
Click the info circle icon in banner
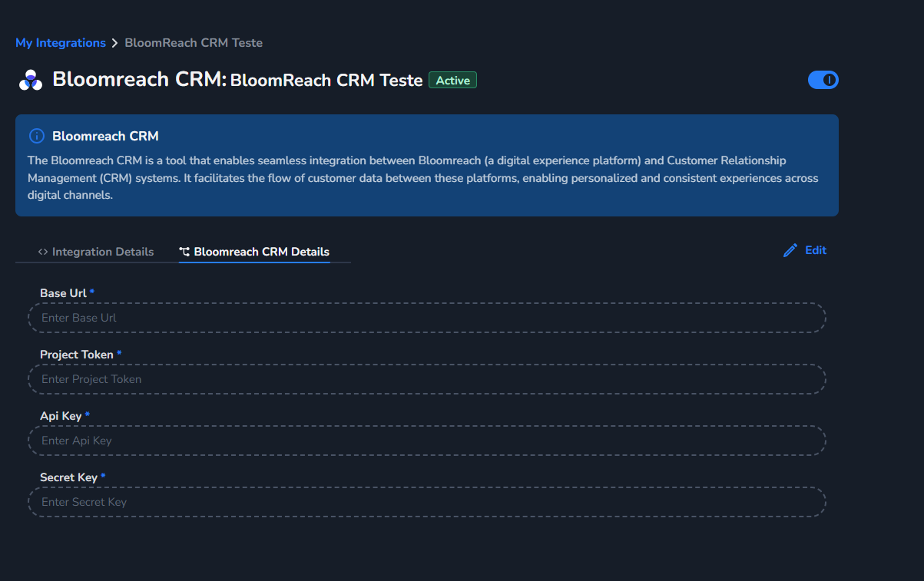[x=36, y=136]
